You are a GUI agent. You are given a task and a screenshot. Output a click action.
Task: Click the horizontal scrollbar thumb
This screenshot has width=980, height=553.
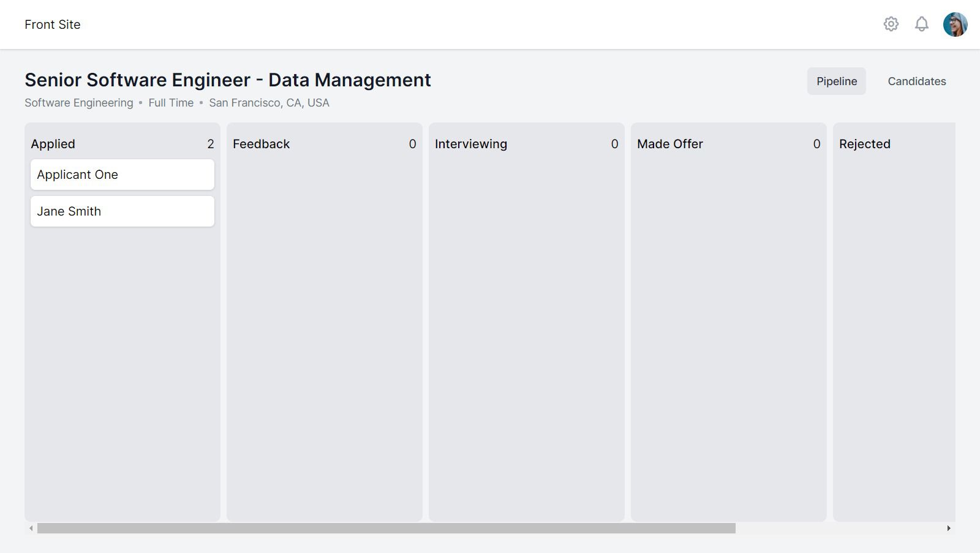[386, 527]
